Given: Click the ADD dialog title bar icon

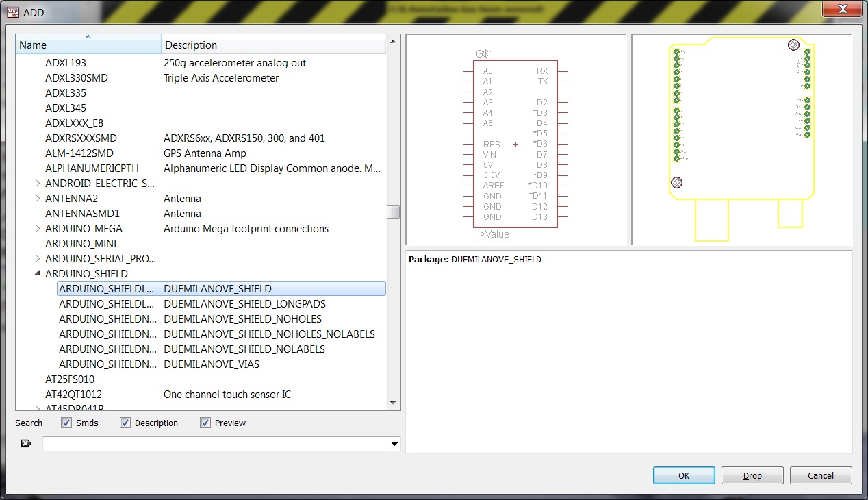Looking at the screenshot, I should click(x=13, y=12).
